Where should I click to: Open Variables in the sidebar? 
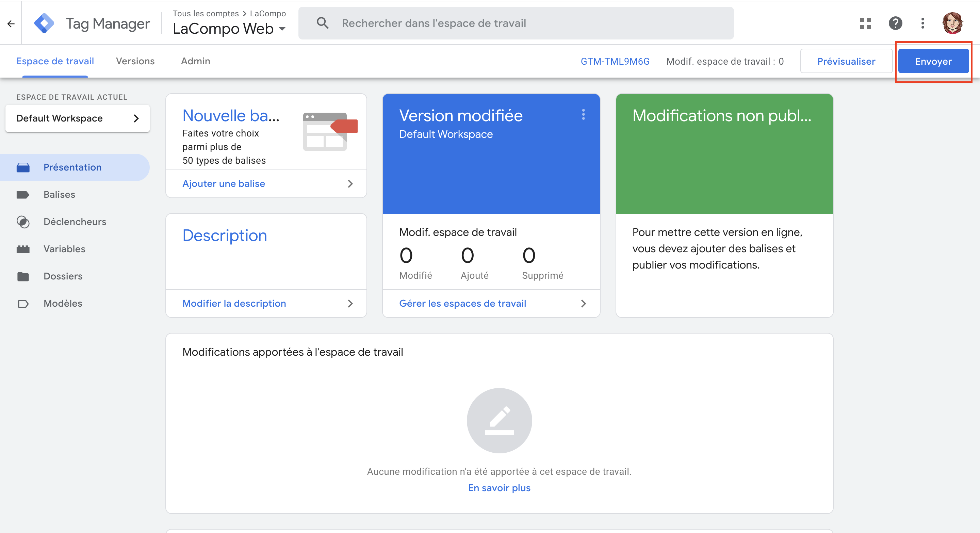pos(75,249)
